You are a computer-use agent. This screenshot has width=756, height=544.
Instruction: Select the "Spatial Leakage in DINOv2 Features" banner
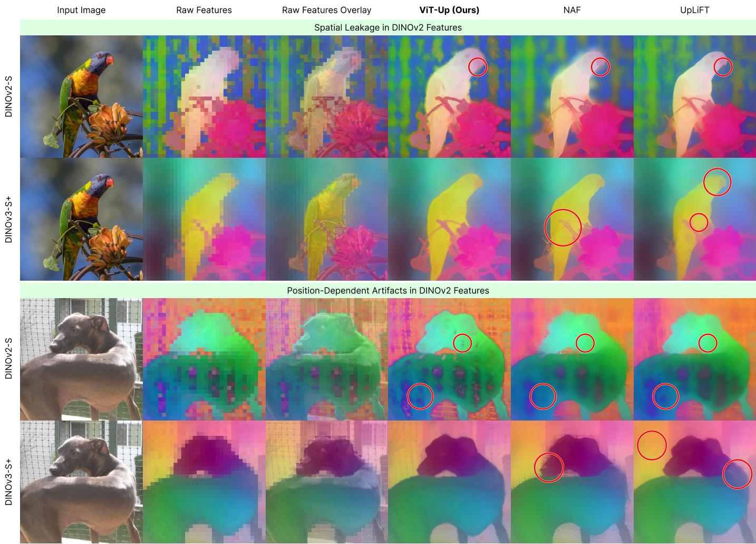pyautogui.click(x=388, y=27)
